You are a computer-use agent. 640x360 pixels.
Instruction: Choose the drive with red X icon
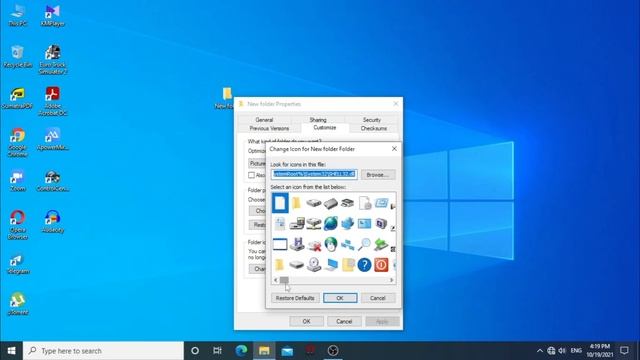[x=314, y=244]
